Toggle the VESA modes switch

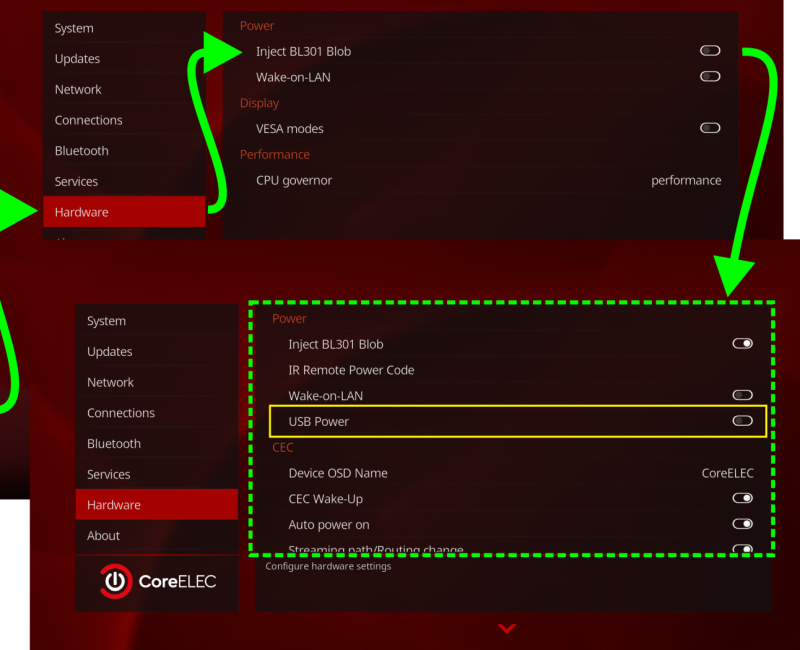tap(710, 128)
